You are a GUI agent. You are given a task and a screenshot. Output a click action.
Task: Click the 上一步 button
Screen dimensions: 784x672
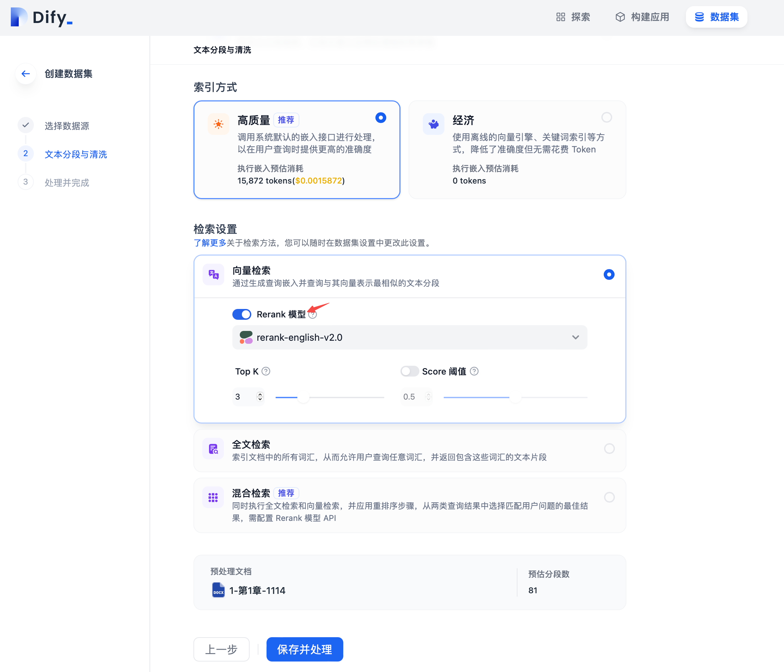pos(222,650)
